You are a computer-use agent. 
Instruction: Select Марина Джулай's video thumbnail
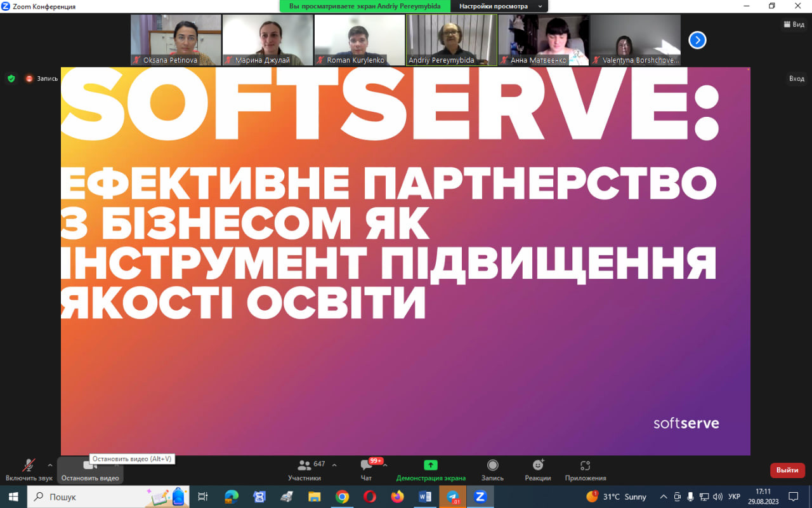[268, 40]
